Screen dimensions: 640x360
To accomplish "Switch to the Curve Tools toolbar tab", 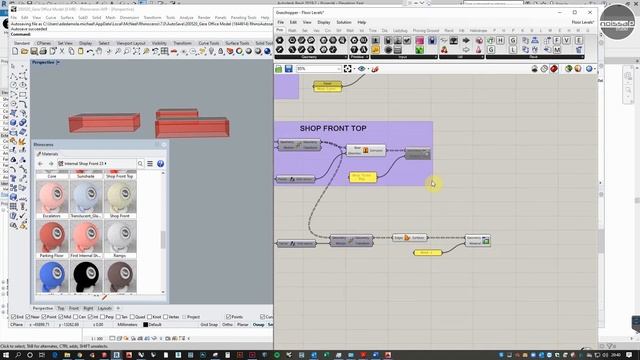I will (x=209, y=43).
